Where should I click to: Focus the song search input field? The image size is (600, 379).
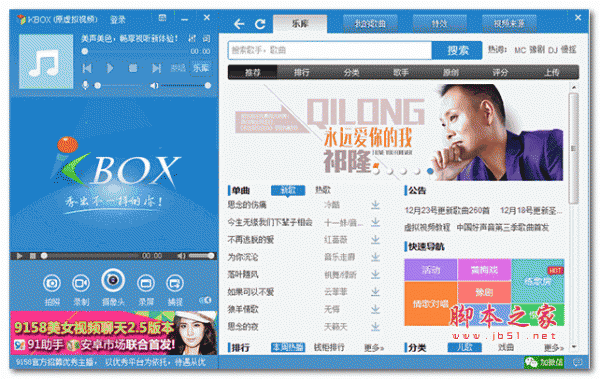click(330, 51)
